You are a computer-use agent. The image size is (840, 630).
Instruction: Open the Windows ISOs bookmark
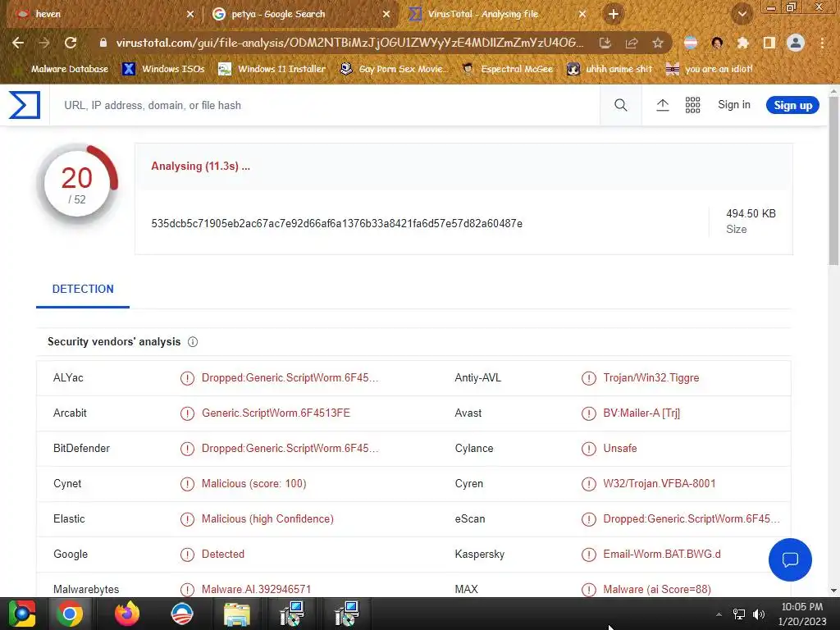tap(163, 69)
